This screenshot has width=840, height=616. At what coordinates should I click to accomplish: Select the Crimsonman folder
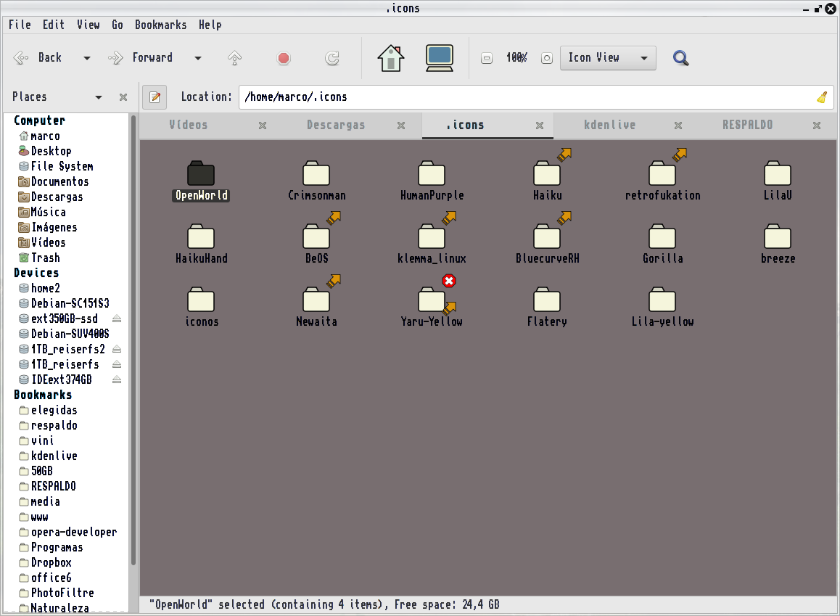(316, 181)
